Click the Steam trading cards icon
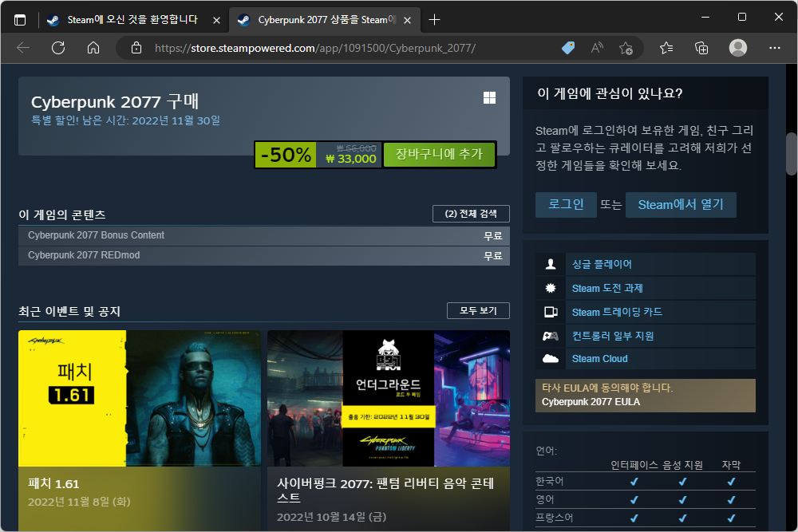 click(x=551, y=312)
